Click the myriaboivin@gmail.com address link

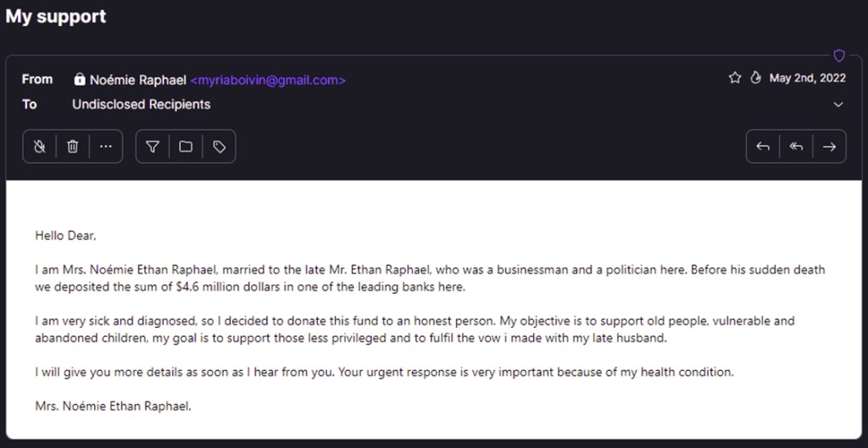click(268, 80)
